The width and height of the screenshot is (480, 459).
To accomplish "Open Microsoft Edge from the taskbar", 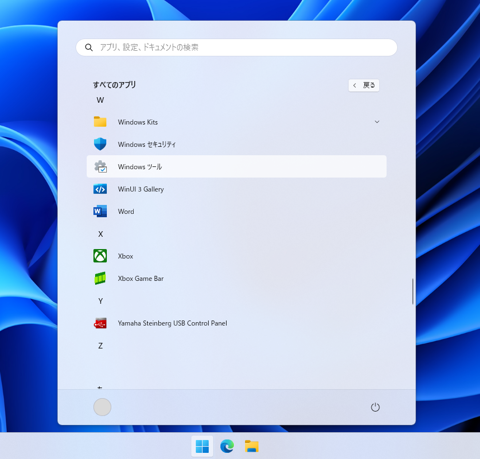I will [x=227, y=446].
